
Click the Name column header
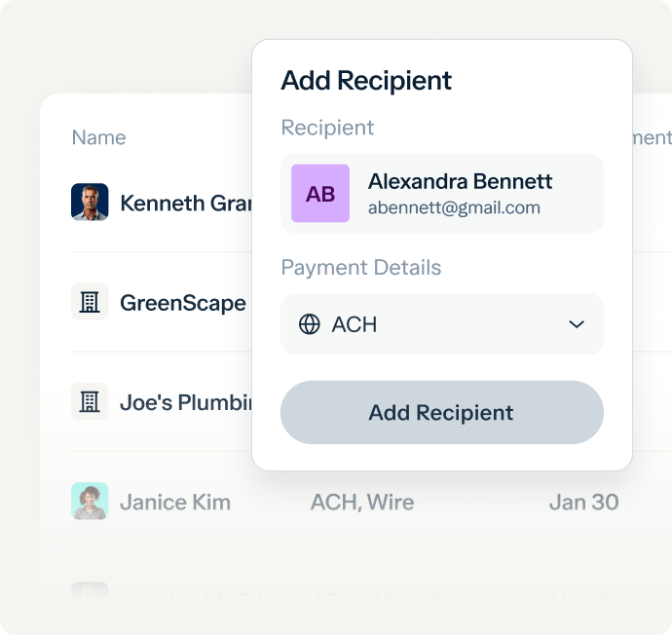[99, 137]
